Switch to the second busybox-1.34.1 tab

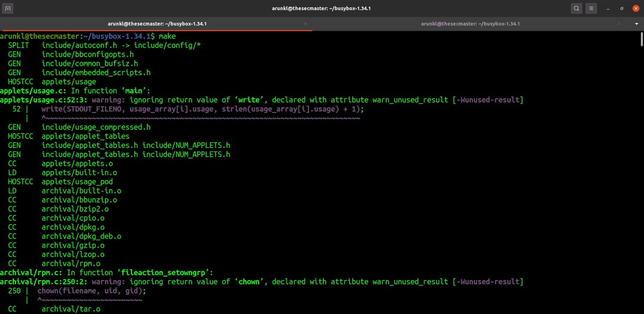tap(470, 24)
